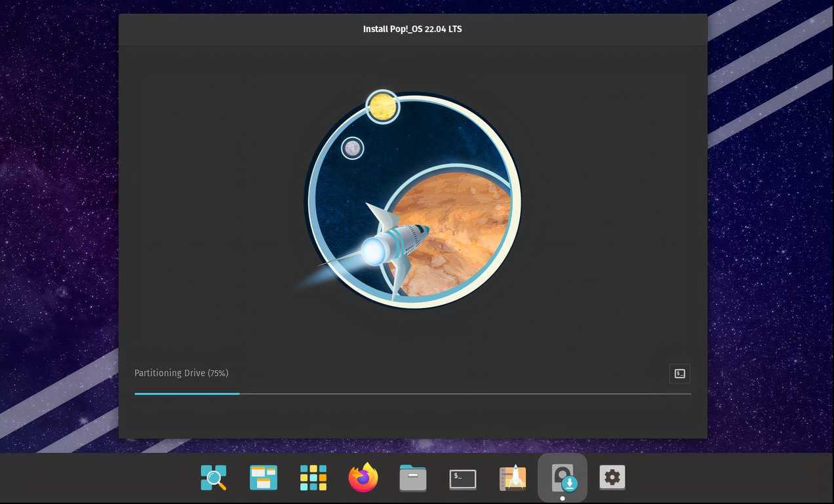Click the running indicator dot below installer icon
This screenshot has width=834, height=504.
563,497
